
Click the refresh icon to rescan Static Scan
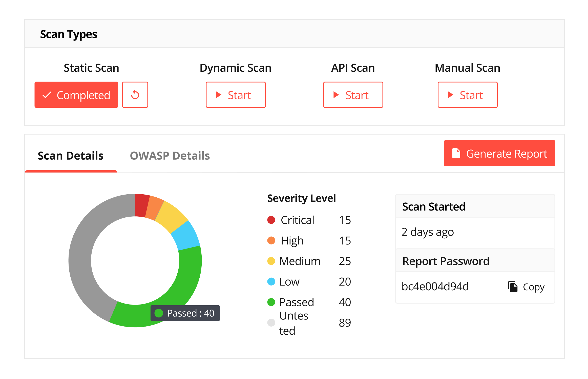pyautogui.click(x=135, y=95)
